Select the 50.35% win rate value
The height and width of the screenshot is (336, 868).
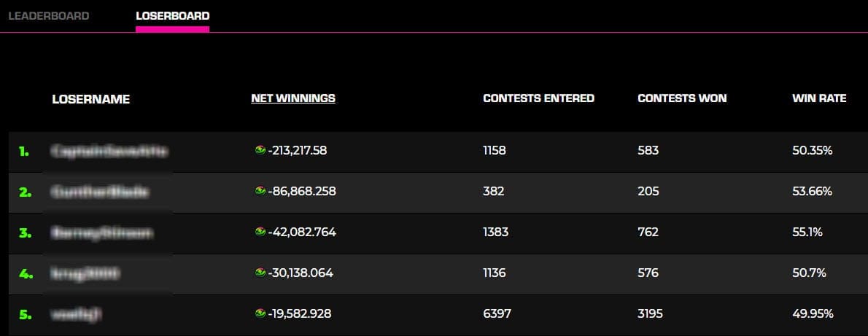(x=812, y=150)
